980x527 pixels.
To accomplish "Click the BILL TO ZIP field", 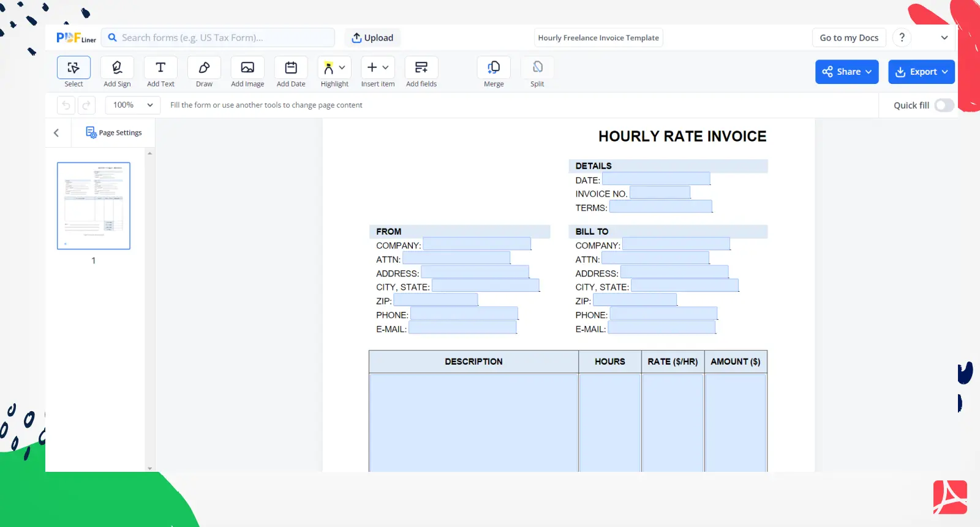I will click(635, 300).
